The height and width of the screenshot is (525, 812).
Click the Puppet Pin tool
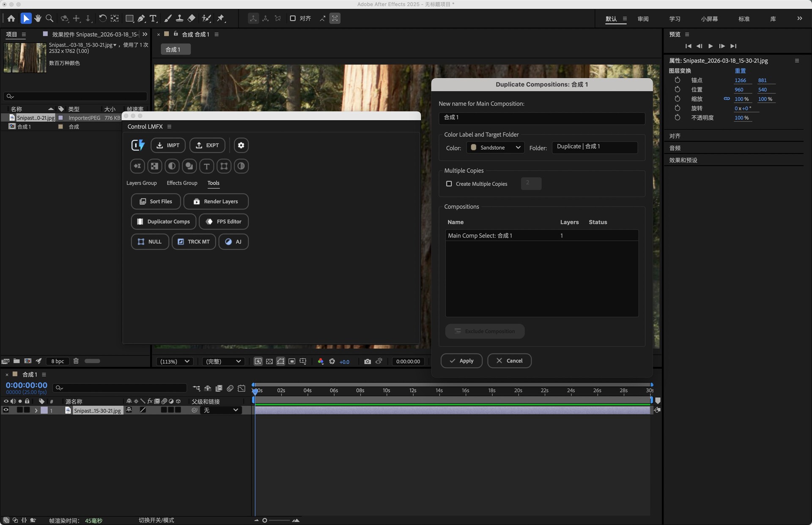point(221,19)
